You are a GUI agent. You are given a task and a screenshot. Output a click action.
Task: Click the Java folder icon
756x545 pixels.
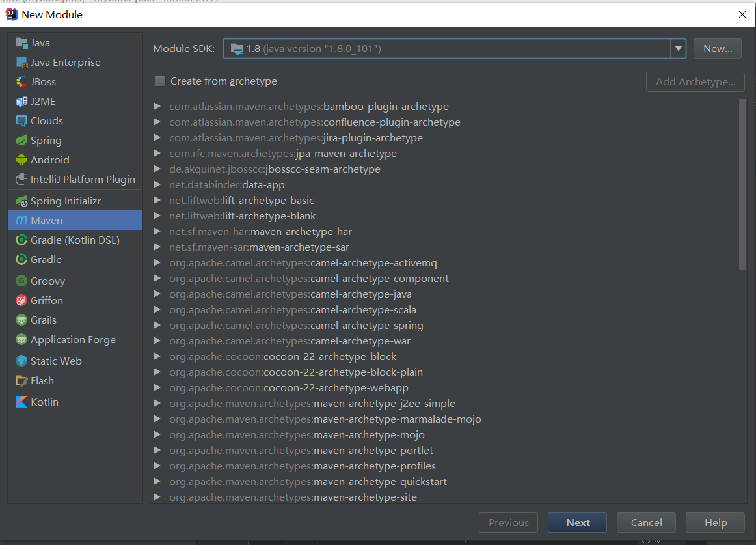(x=21, y=42)
